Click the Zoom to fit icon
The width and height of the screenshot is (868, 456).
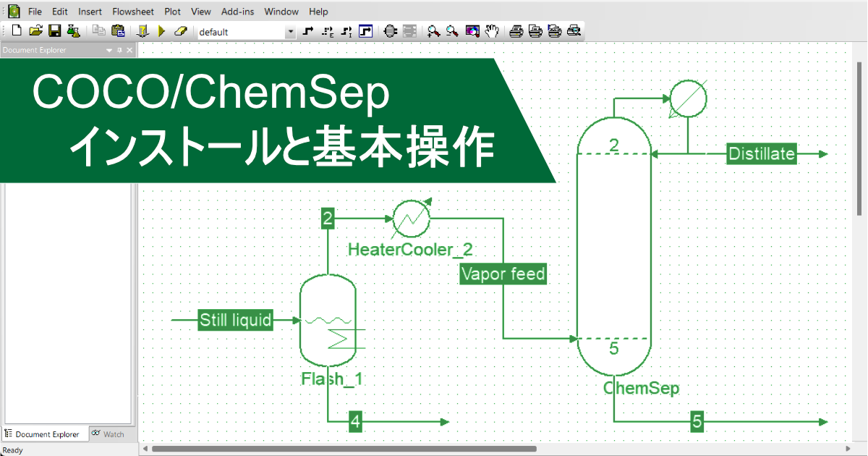pos(472,31)
